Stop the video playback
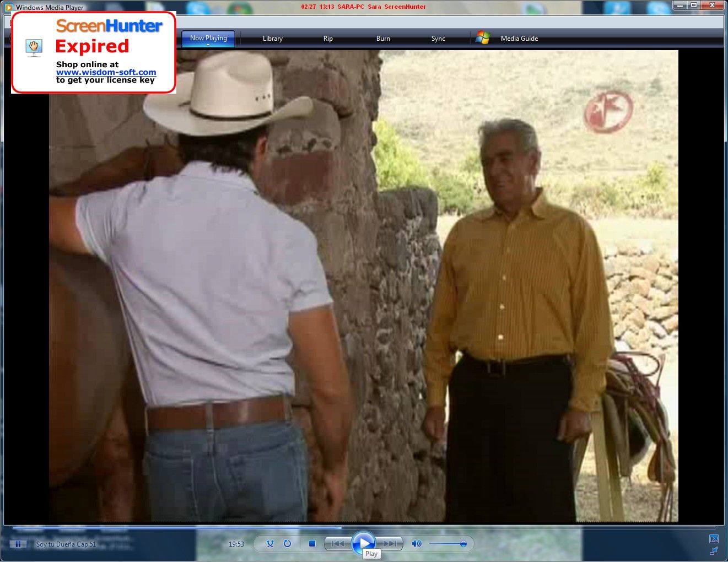Image resolution: width=728 pixels, height=562 pixels. tap(312, 544)
